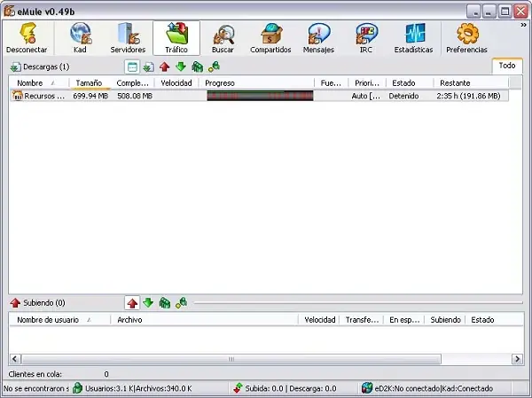Image resolution: width=532 pixels, height=398 pixels.
Task: Open the Kad network panel
Action: (80, 38)
